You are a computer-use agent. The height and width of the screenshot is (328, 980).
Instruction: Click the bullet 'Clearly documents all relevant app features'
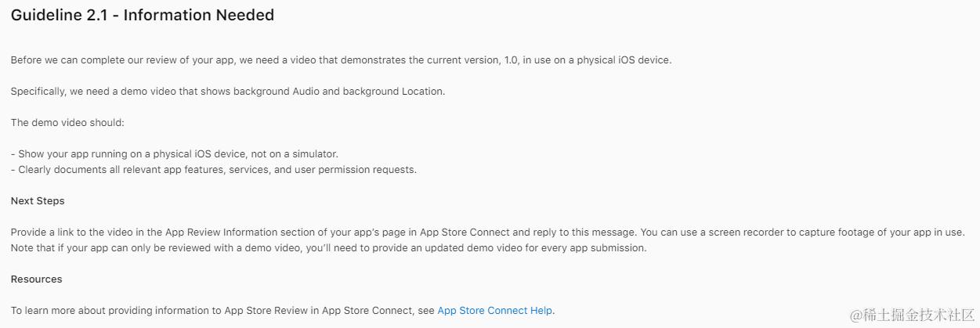coord(214,170)
